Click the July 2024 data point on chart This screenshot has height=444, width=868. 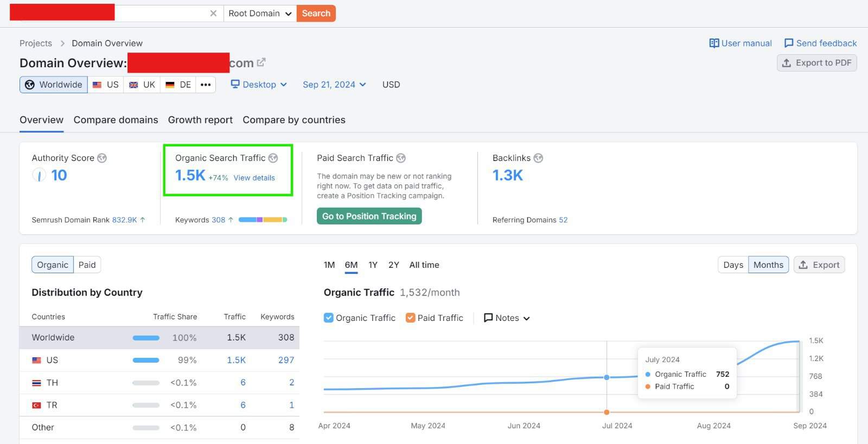click(x=607, y=377)
